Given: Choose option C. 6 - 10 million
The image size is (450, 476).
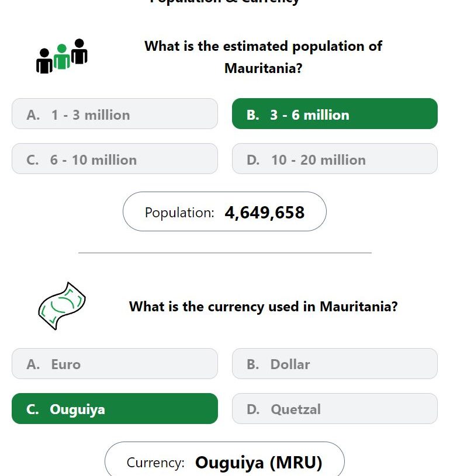Looking at the screenshot, I should click(x=115, y=158).
